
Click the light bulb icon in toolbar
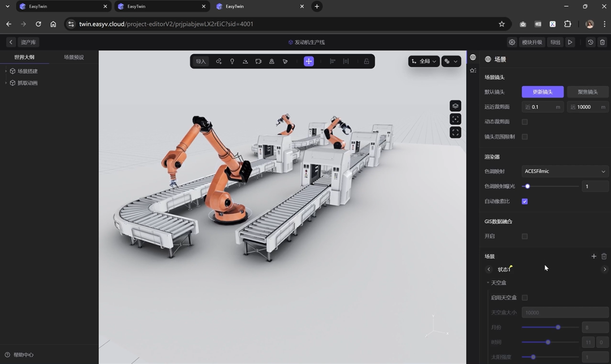(x=232, y=61)
